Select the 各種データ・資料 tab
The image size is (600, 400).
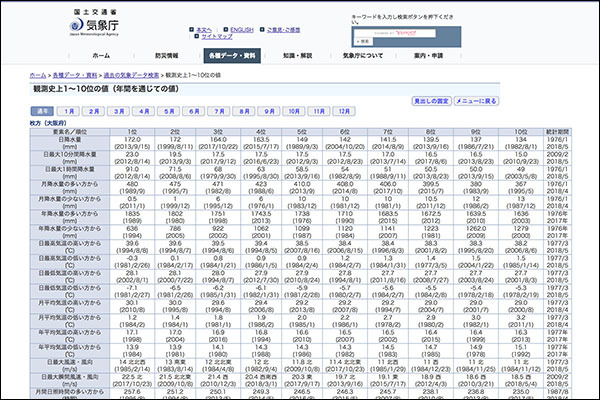(232, 55)
